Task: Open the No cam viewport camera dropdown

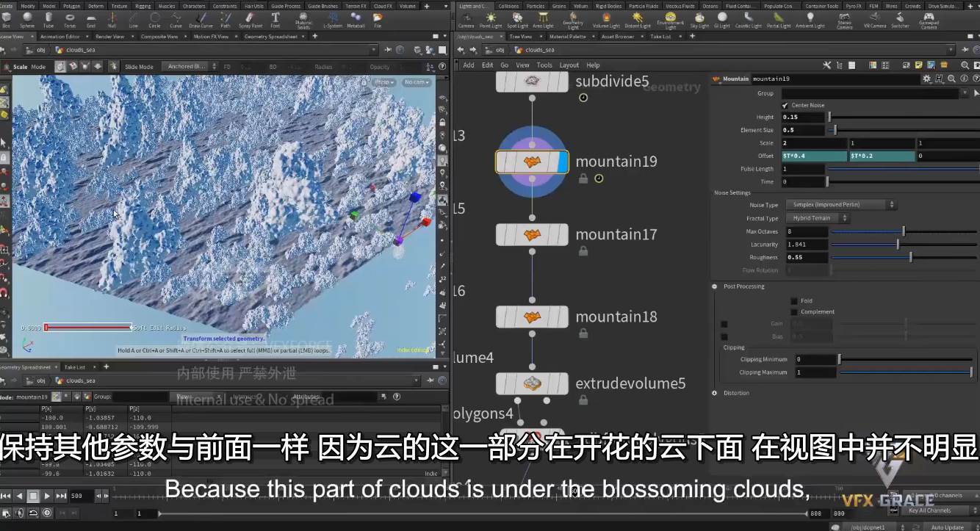Action: [417, 82]
